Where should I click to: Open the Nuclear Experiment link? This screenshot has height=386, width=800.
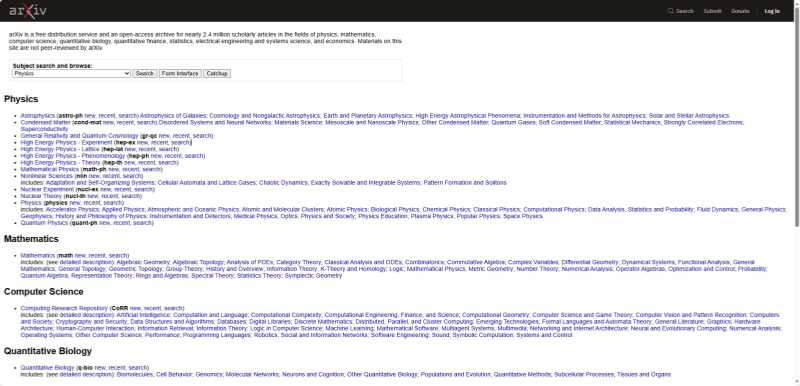pyautogui.click(x=47, y=189)
